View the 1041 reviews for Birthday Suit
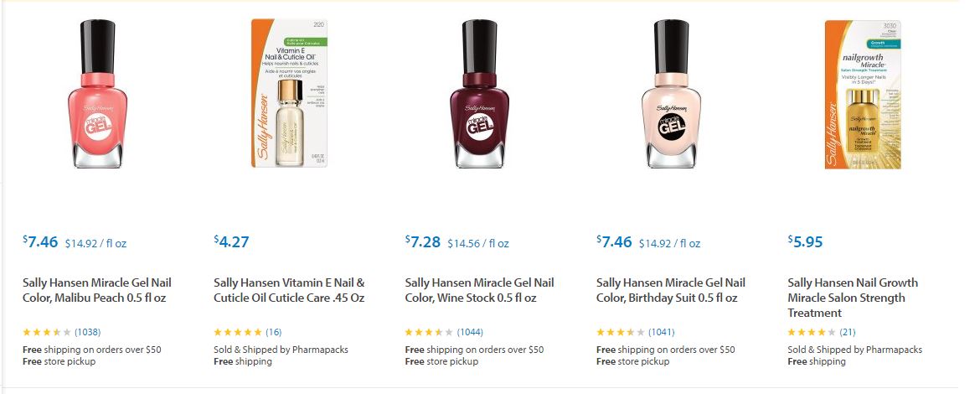Viewport: 980px width, 394px height. point(661,332)
